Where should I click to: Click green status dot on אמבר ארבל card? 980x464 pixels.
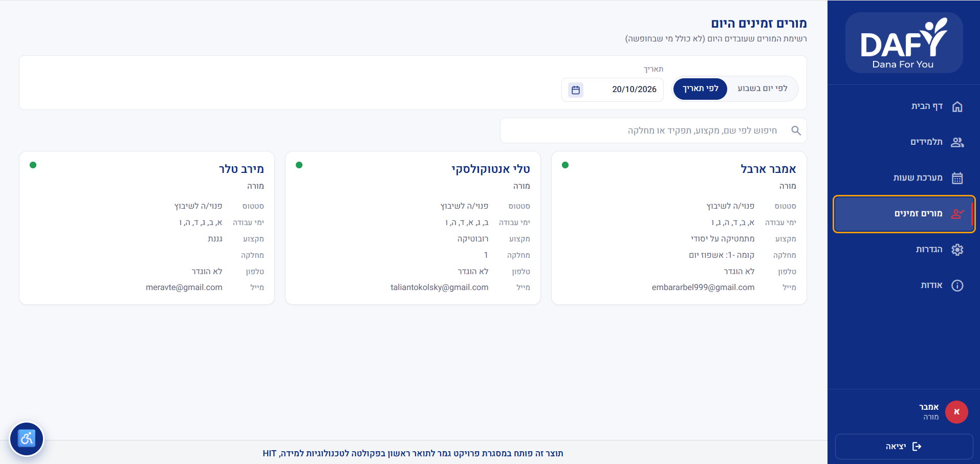565,165
